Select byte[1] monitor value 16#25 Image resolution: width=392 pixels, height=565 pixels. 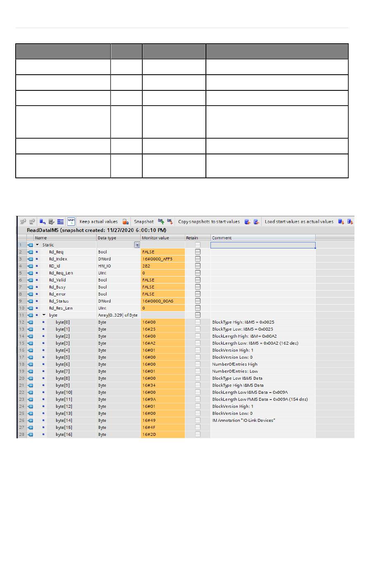163,329
